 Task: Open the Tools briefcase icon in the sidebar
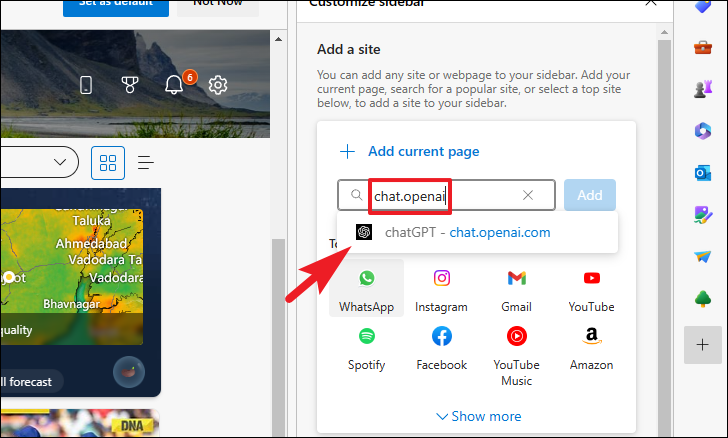pyautogui.click(x=703, y=47)
